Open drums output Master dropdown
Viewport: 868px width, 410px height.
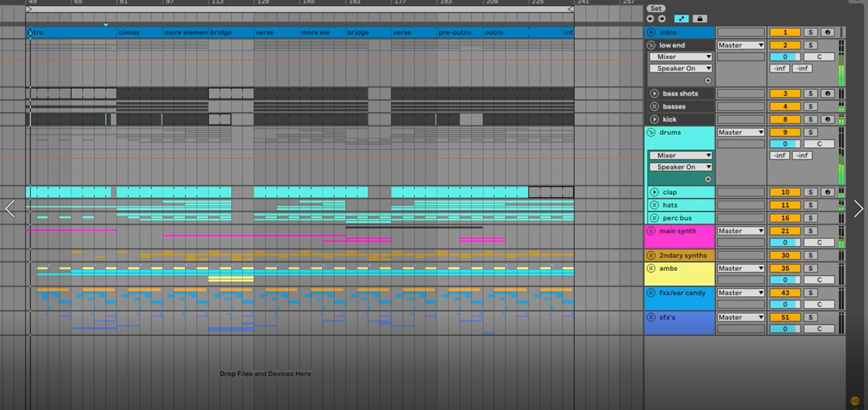pyautogui.click(x=740, y=133)
